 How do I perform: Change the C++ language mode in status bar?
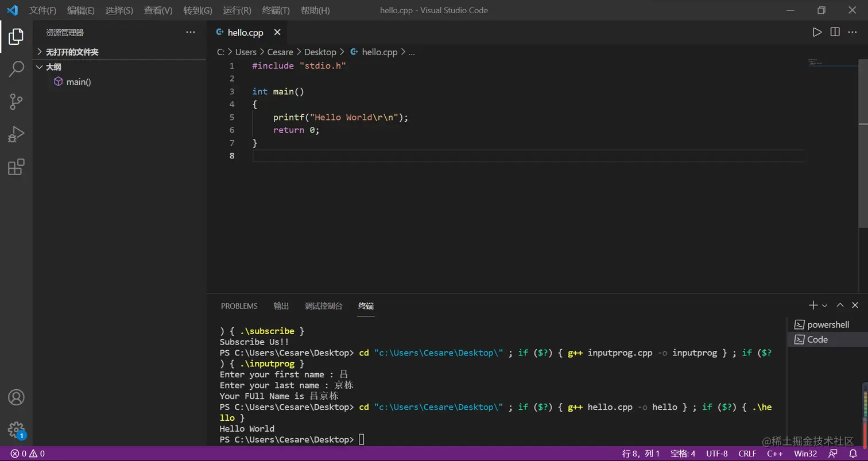pos(775,454)
